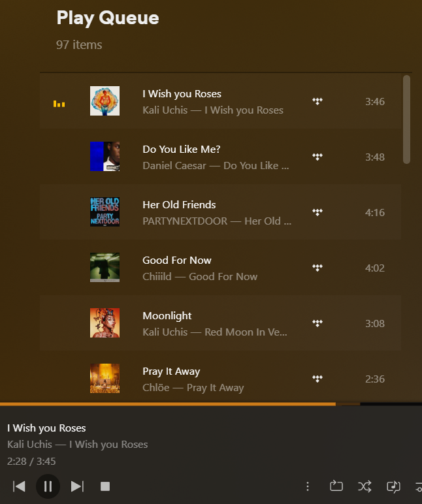The height and width of the screenshot is (504, 422).
Task: Skip to the next track
Action: click(x=77, y=486)
